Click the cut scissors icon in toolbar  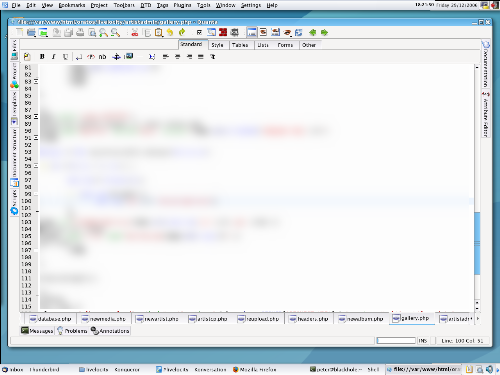click(x=135, y=32)
